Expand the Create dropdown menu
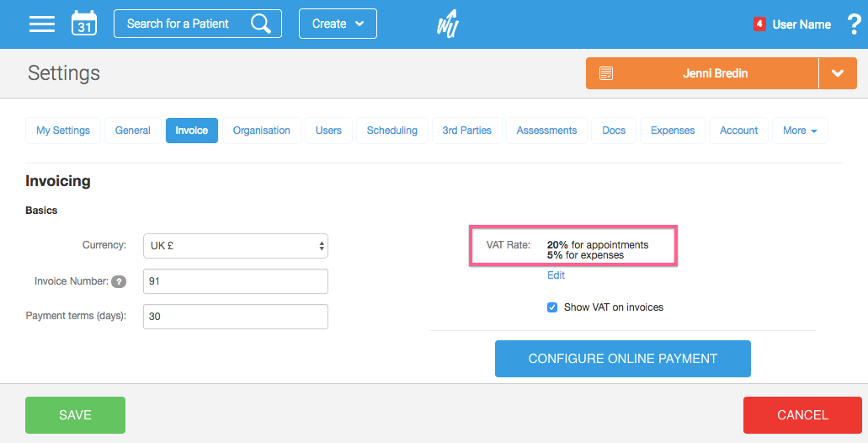This screenshot has width=868, height=443. pos(338,24)
